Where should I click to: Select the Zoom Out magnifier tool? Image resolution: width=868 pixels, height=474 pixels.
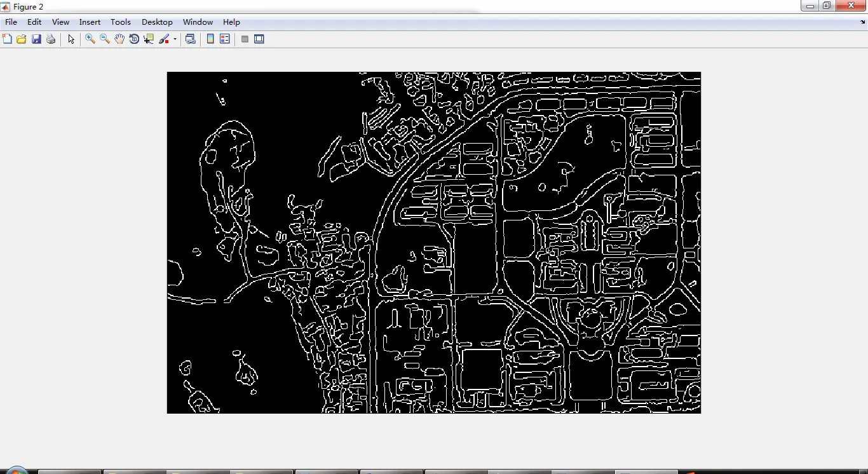point(105,39)
